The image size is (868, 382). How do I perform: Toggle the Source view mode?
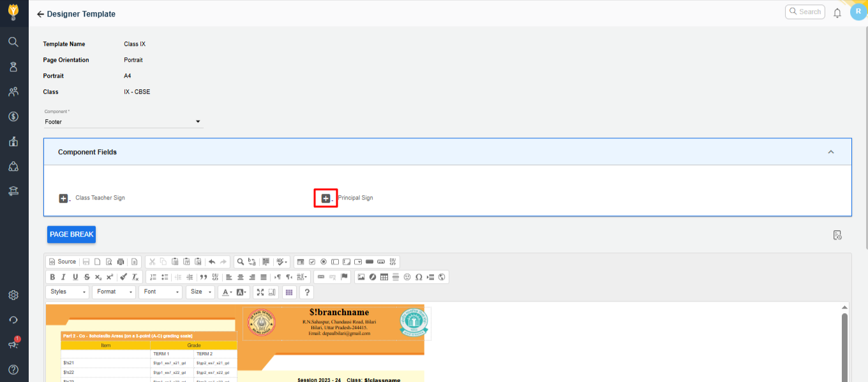pos(62,261)
